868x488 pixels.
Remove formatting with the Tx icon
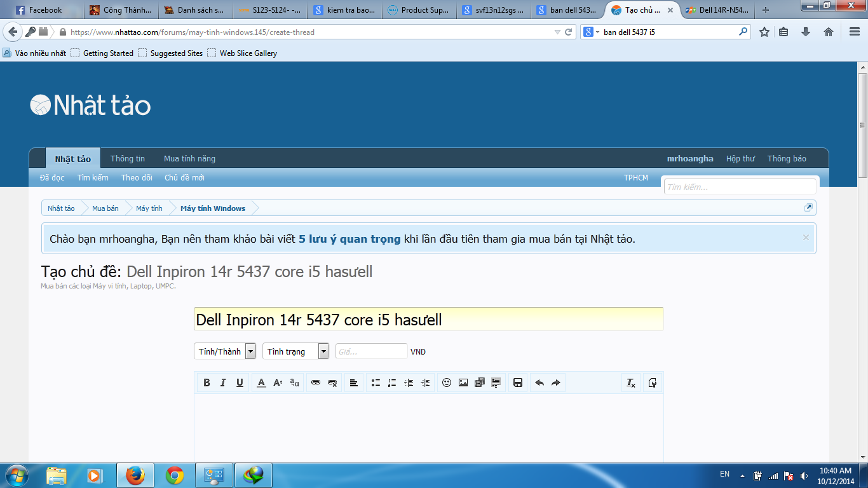click(631, 383)
